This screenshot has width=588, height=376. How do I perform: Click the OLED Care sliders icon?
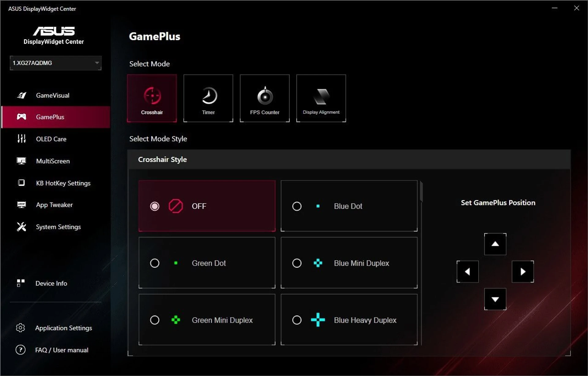21,139
